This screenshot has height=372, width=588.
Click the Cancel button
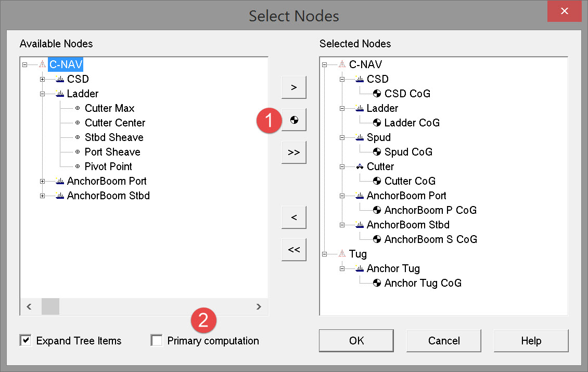(x=443, y=341)
